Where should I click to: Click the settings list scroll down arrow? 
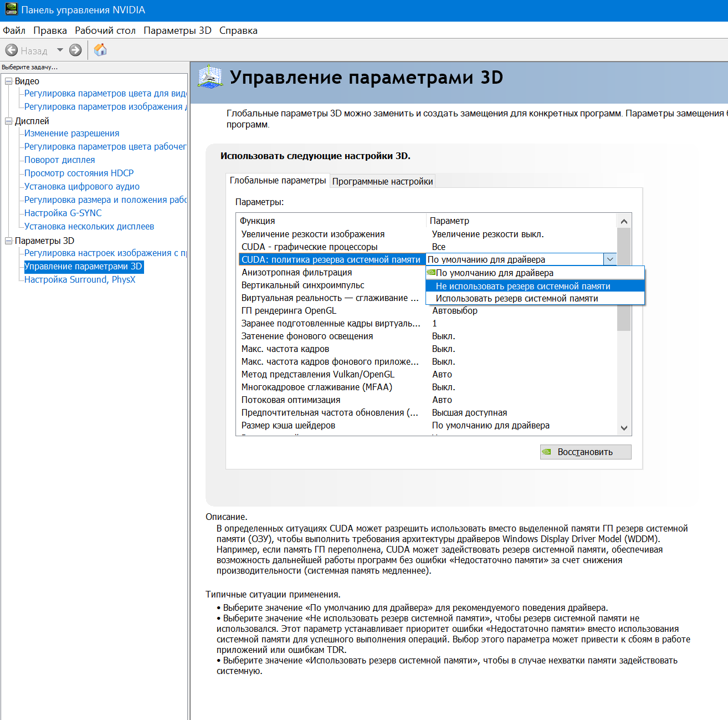pos(624,428)
